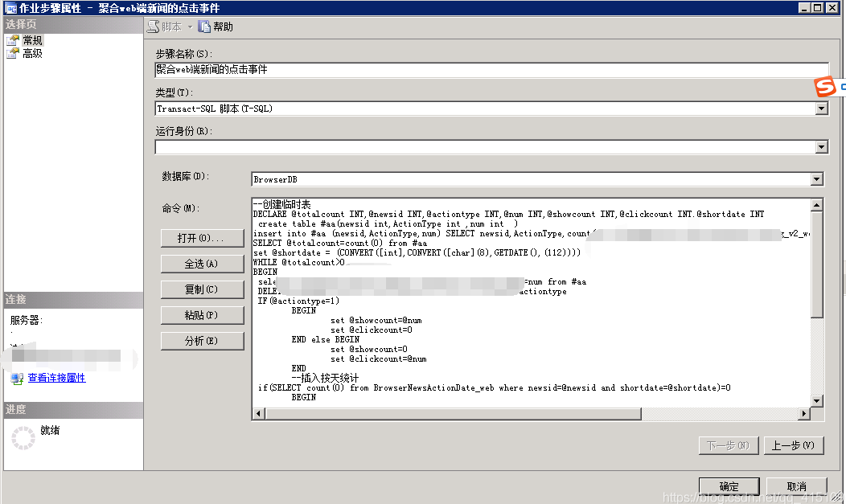Open View connection properties link
This screenshot has height=504, width=846.
click(56, 378)
